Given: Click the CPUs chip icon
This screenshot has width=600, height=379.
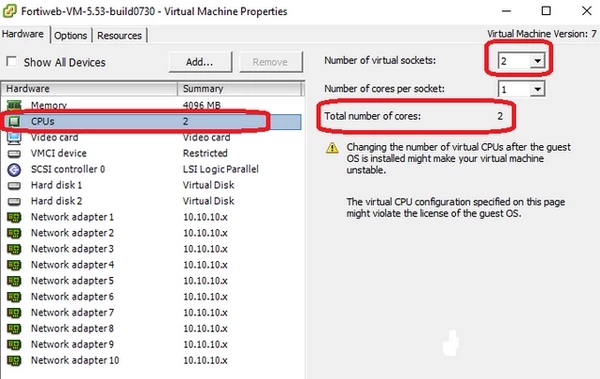Looking at the screenshot, I should click(x=14, y=121).
